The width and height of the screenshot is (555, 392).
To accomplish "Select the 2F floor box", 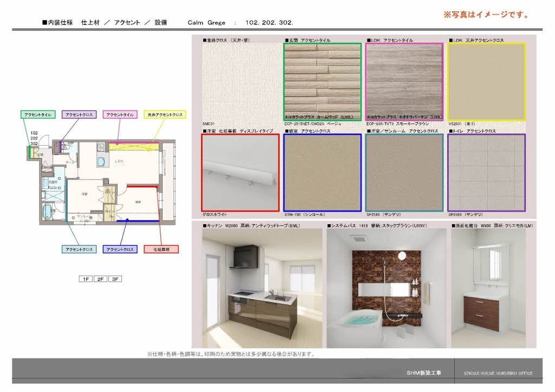I will coord(100,279).
